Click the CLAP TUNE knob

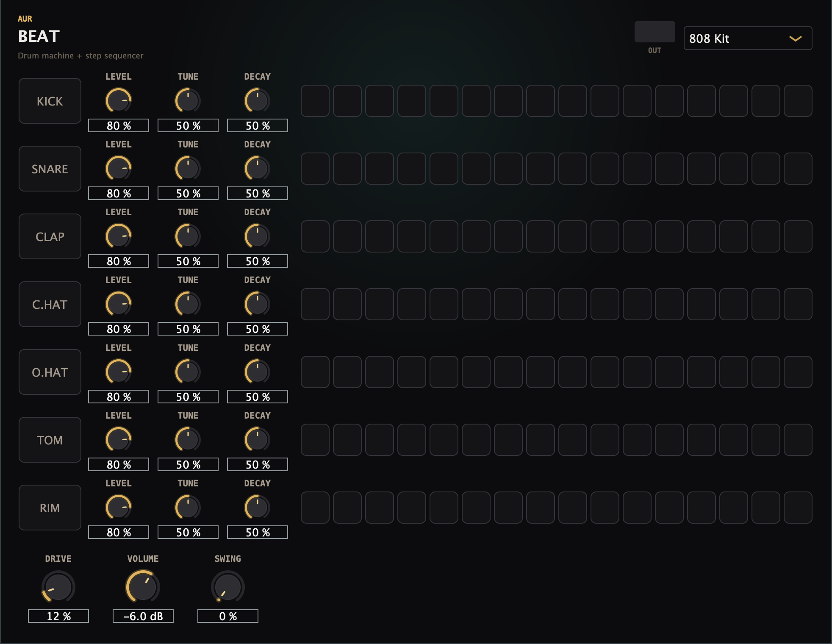click(188, 236)
